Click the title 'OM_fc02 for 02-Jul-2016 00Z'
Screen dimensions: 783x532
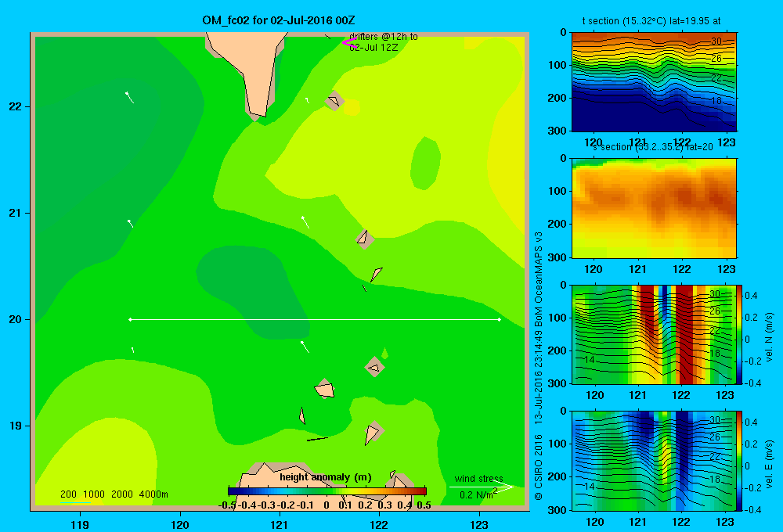(x=279, y=20)
